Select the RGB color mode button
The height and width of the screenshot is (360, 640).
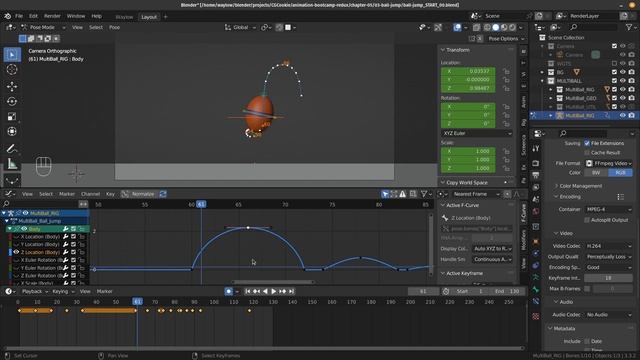point(620,173)
